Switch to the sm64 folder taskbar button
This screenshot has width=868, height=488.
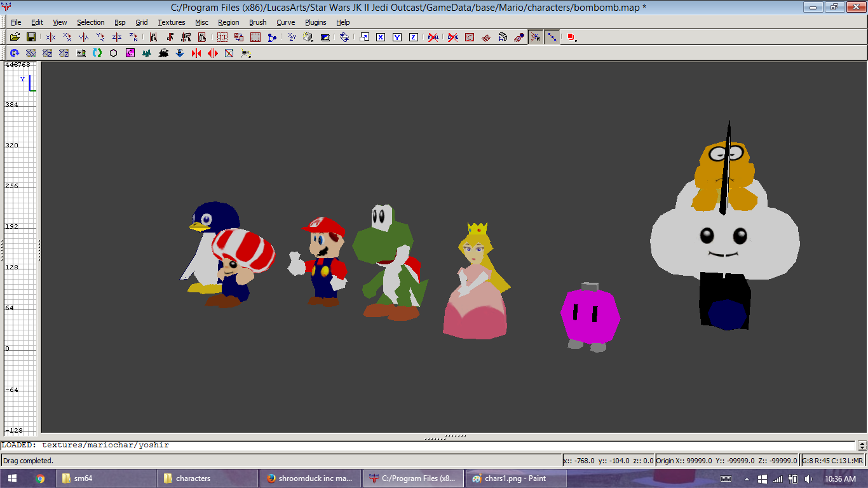[x=106, y=478]
